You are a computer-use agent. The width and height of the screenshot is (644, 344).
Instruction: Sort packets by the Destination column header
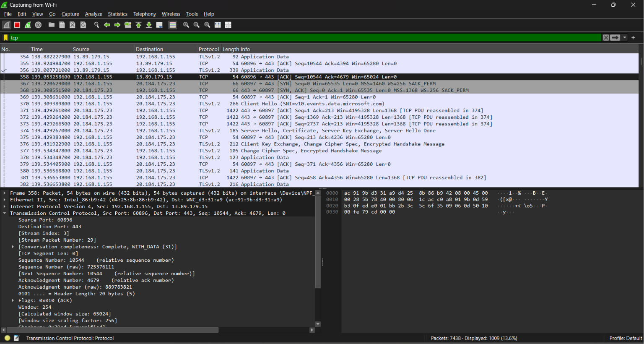pyautogui.click(x=166, y=49)
